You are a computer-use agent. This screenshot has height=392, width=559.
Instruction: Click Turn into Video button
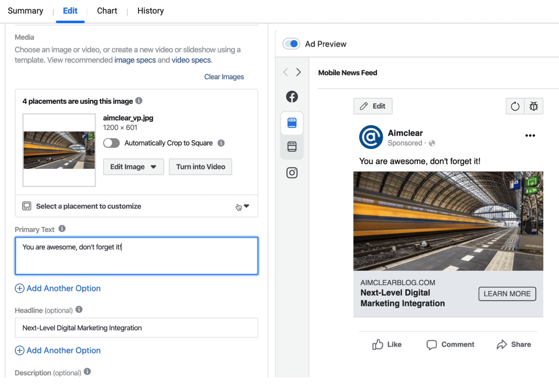click(201, 167)
